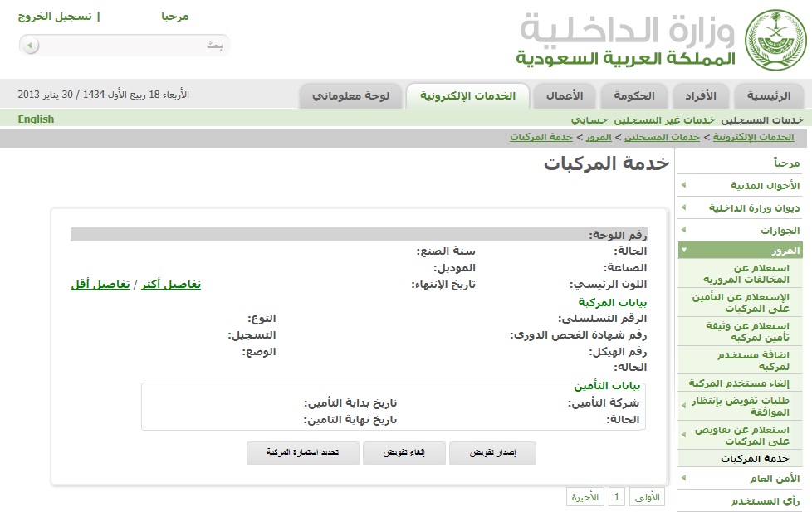812x512 pixels.
Task: Click the رقم اللوحة header bar
Action: (x=359, y=235)
